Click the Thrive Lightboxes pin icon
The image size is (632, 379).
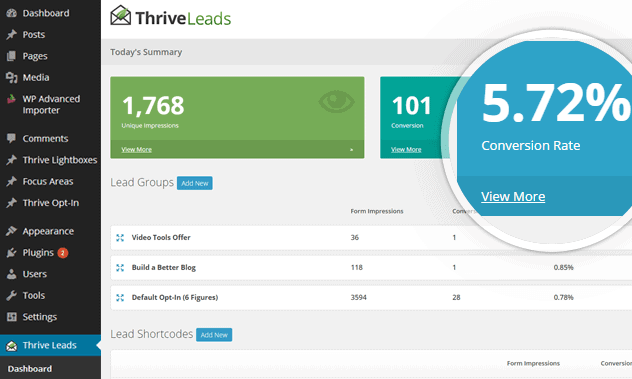[x=12, y=160]
